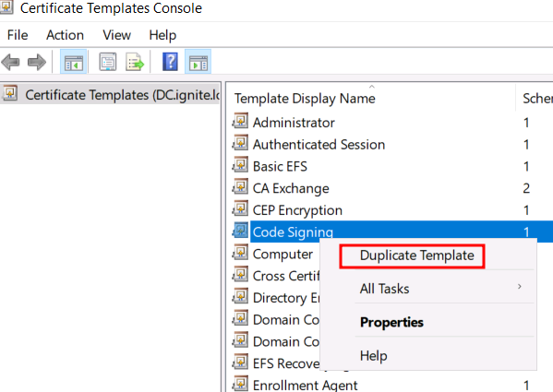Click the CA Exchange certificate icon

point(241,187)
